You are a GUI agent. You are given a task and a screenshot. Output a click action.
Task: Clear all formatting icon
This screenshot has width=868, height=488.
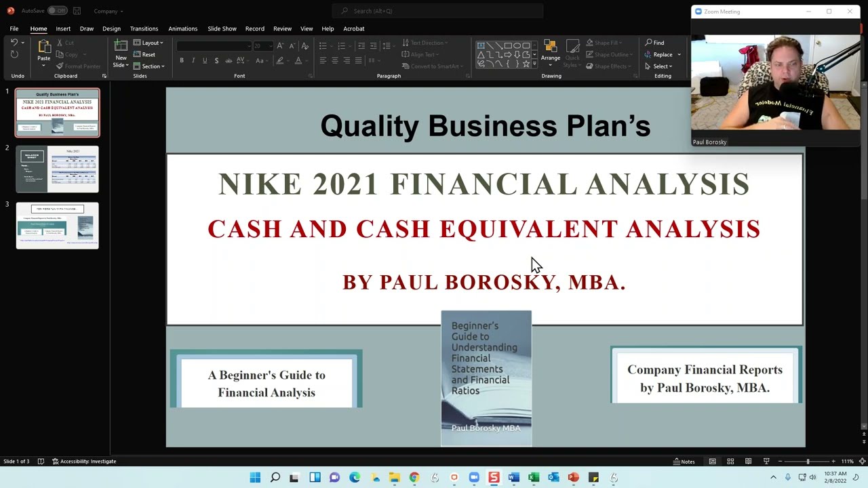tap(304, 45)
